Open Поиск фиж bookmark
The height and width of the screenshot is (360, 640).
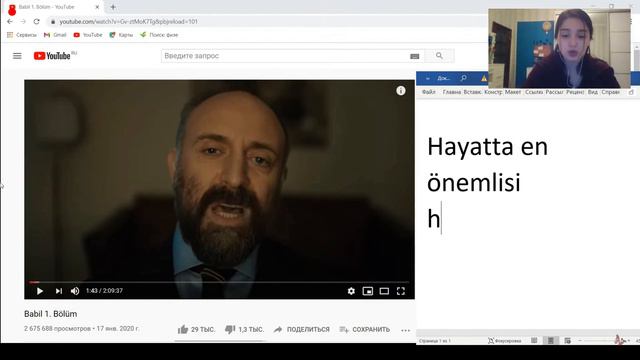[159, 35]
